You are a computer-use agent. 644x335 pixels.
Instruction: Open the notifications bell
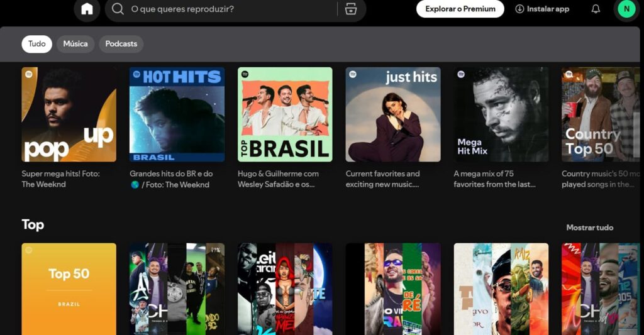click(596, 9)
